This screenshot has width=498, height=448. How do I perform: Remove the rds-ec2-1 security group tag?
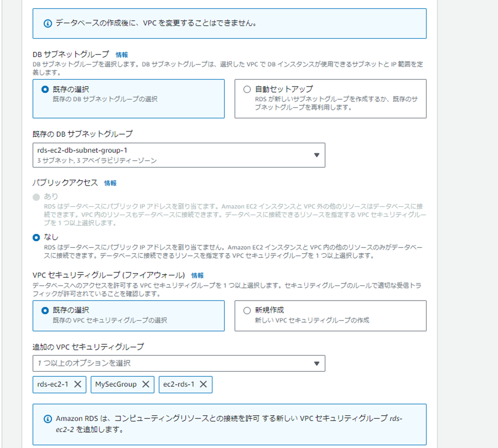[x=78, y=384]
